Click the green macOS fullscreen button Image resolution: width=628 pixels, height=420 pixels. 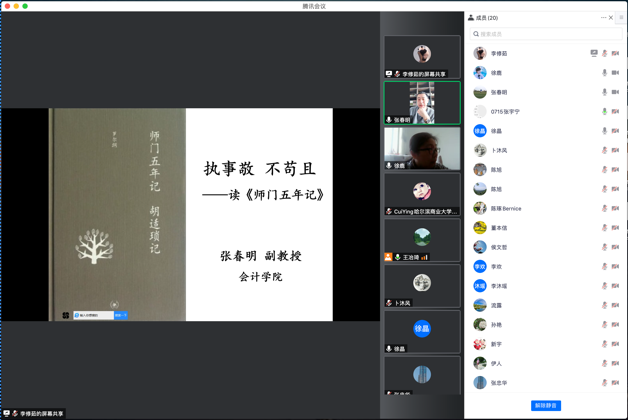point(26,6)
